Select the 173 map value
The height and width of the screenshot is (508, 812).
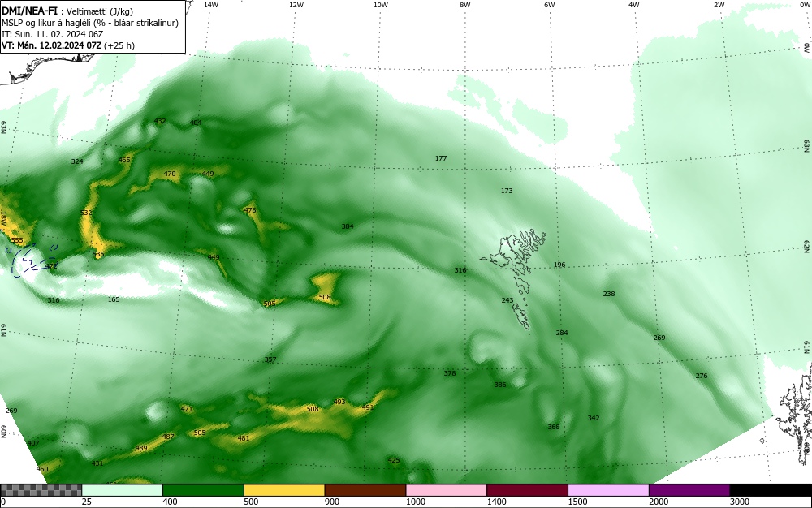[x=507, y=191]
